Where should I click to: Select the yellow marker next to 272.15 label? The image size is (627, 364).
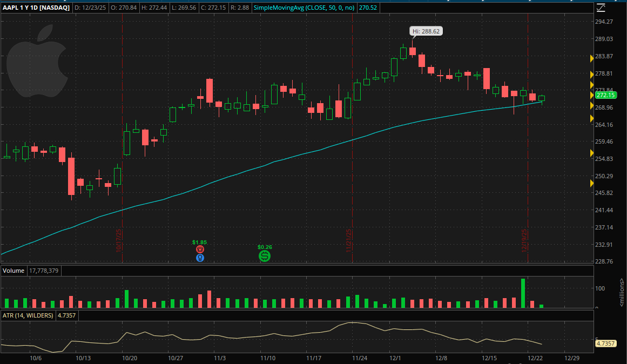point(592,96)
